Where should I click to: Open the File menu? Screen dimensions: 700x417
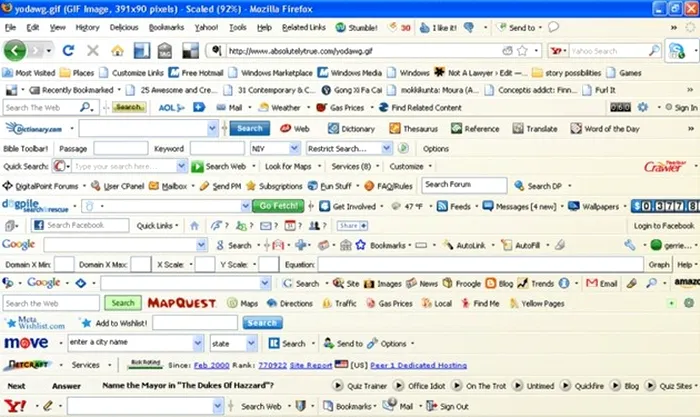[x=10, y=28]
